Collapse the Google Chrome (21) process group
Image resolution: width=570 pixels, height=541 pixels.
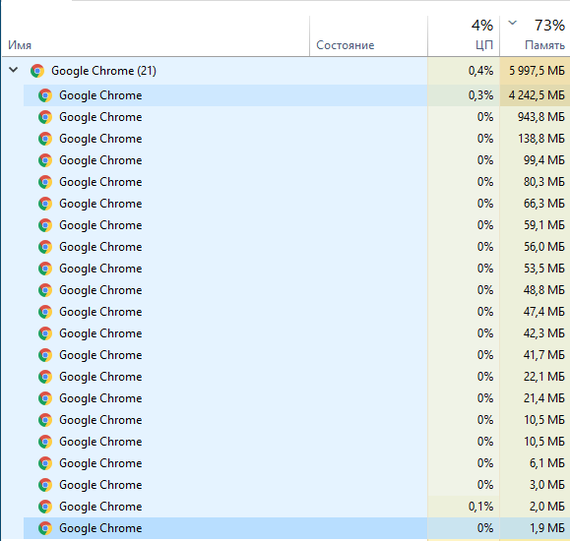pyautogui.click(x=13, y=69)
